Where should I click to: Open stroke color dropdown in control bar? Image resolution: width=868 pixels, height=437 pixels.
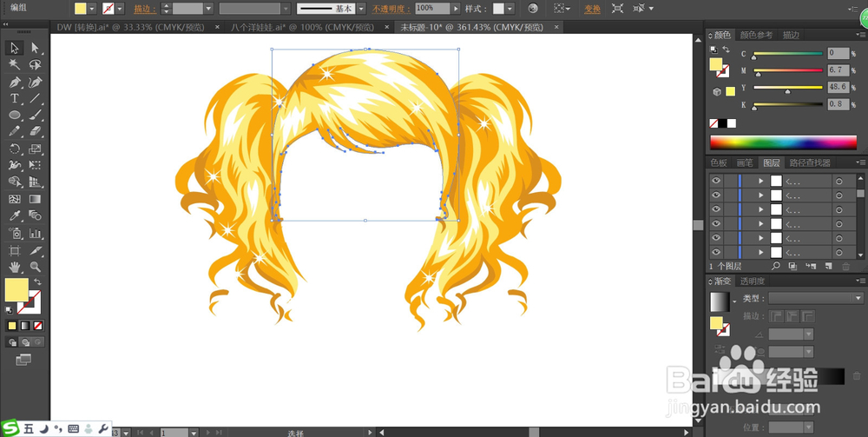tap(120, 9)
